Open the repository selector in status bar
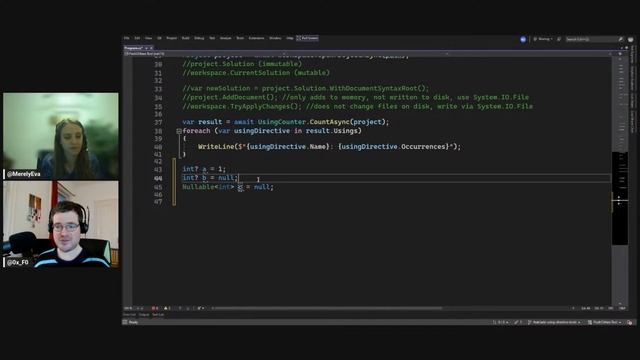The image size is (640, 360). point(605,322)
